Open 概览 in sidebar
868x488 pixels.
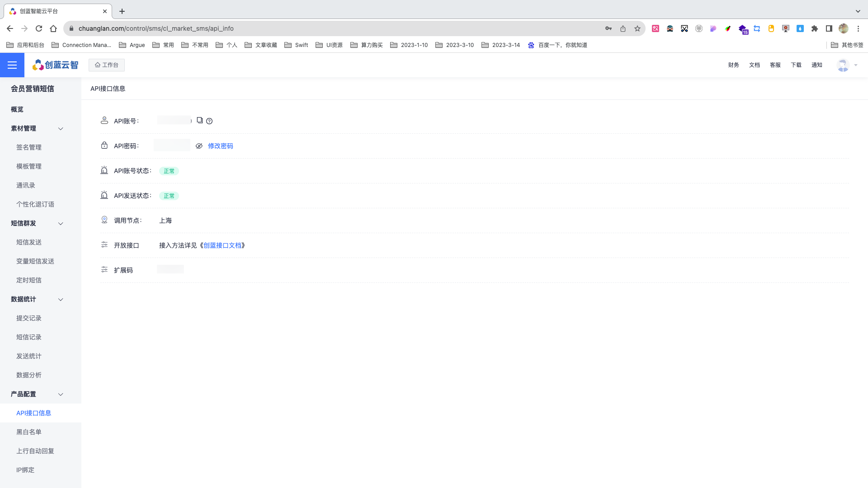[x=17, y=109]
